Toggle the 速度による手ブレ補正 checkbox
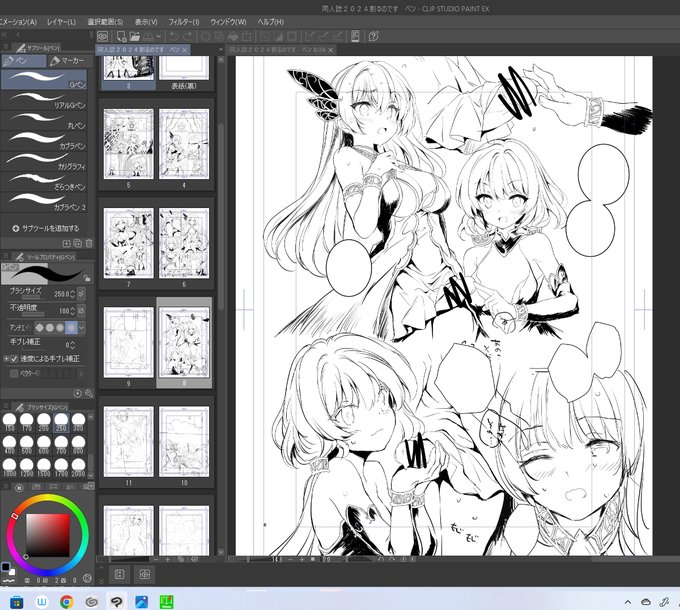680x610 pixels. 14,359
